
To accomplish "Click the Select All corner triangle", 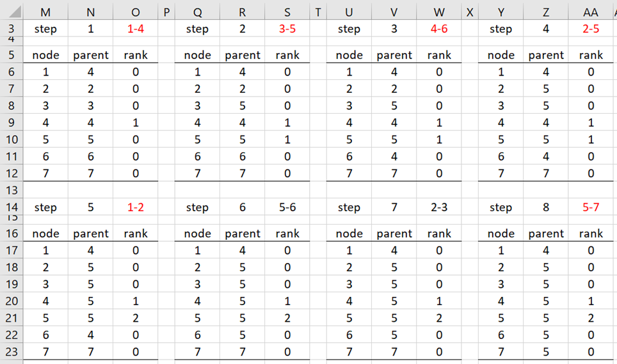I will click(15, 12).
